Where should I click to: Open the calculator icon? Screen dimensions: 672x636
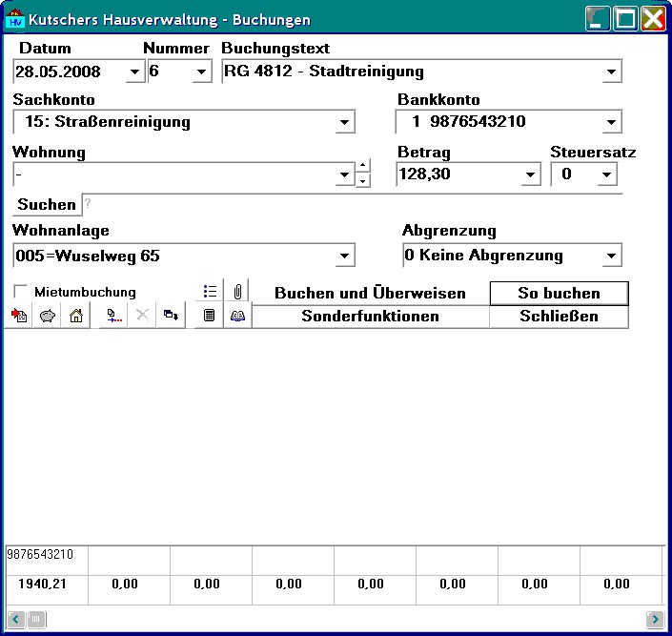209,316
